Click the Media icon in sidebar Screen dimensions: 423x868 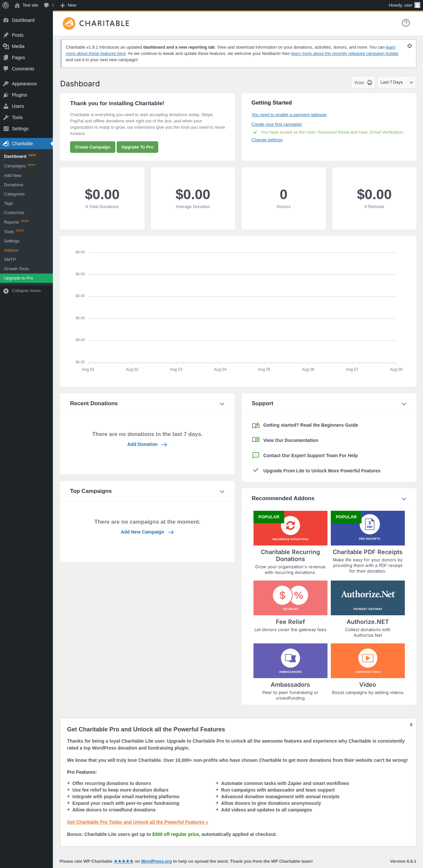coord(6,46)
